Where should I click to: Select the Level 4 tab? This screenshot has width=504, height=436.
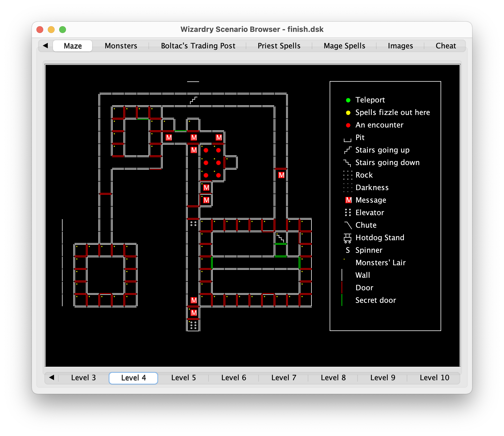(x=133, y=378)
